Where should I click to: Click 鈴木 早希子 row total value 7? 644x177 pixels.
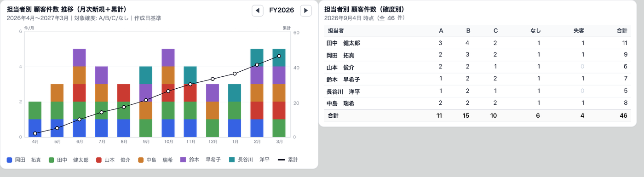pyautogui.click(x=626, y=80)
